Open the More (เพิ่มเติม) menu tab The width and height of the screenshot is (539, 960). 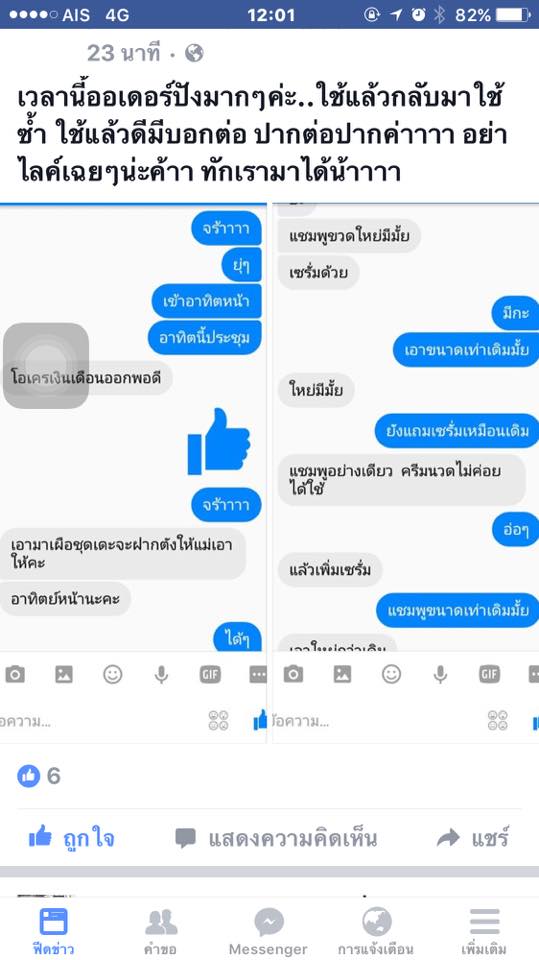484,931
